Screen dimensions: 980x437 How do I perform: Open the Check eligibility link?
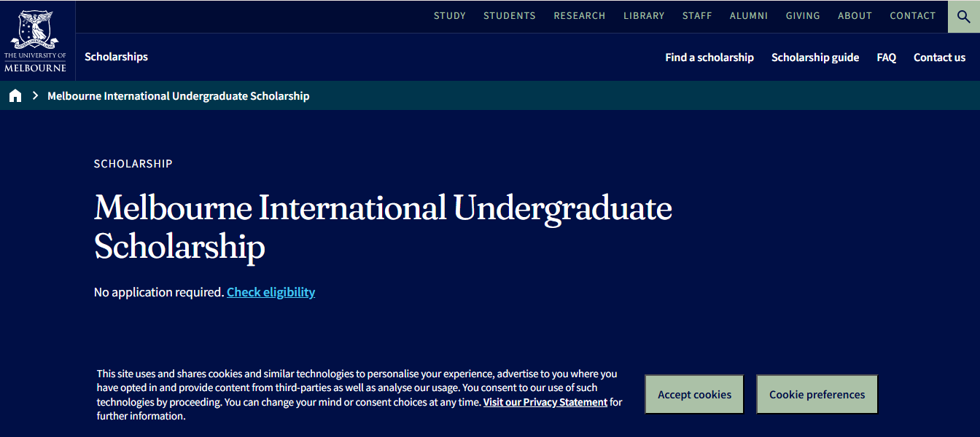coord(271,291)
